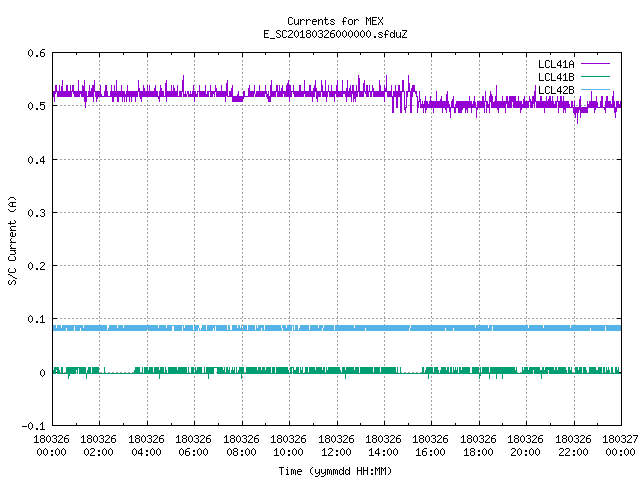This screenshot has width=640, height=480.
Task: Click the x-axis tick 180326 02:00
Action: [98, 446]
